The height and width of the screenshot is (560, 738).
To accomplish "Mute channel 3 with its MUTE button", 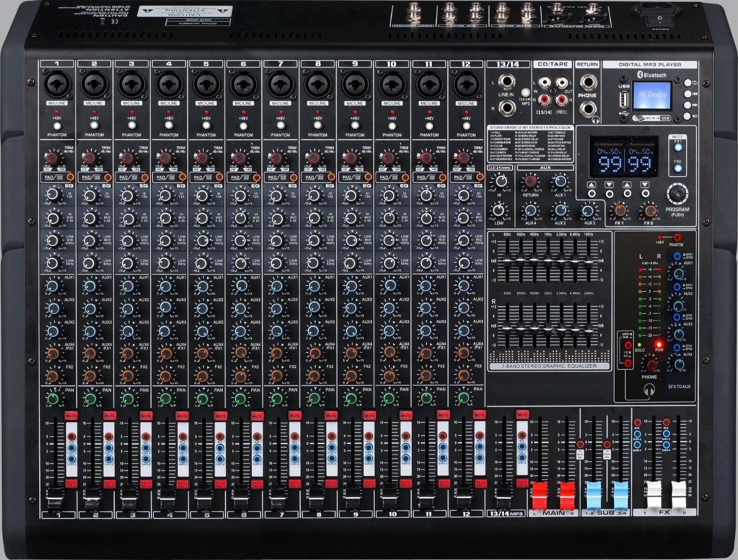I will point(145,415).
